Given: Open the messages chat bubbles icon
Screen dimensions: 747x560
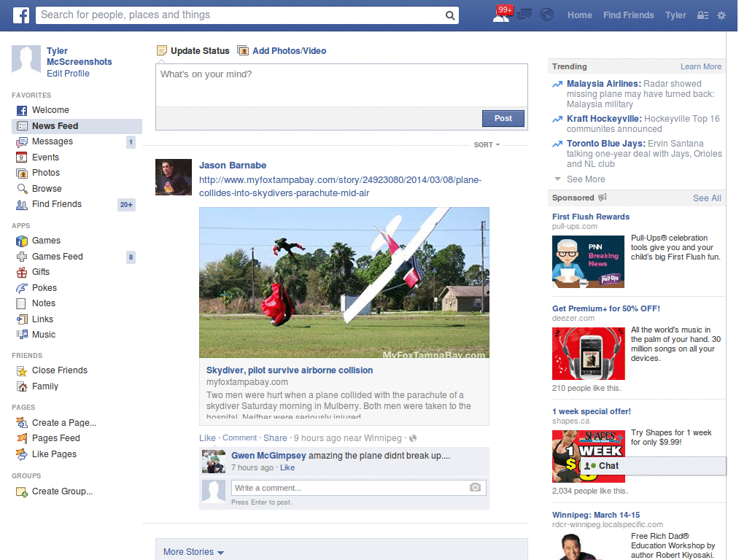Looking at the screenshot, I should click(x=524, y=15).
